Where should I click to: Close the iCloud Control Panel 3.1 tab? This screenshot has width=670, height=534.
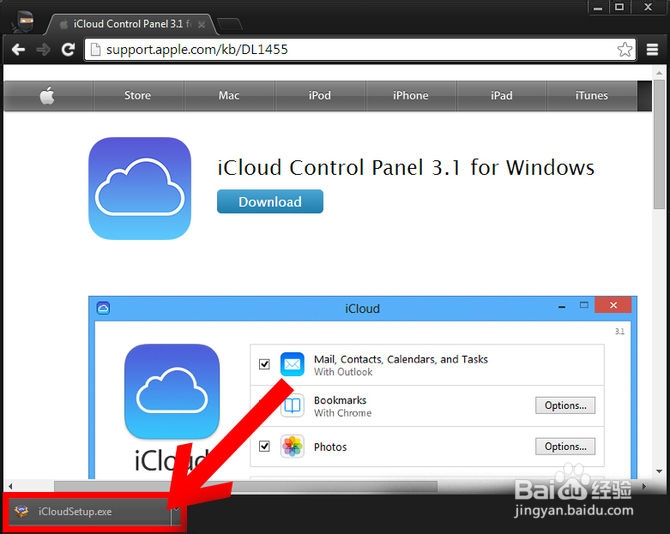pos(202,25)
